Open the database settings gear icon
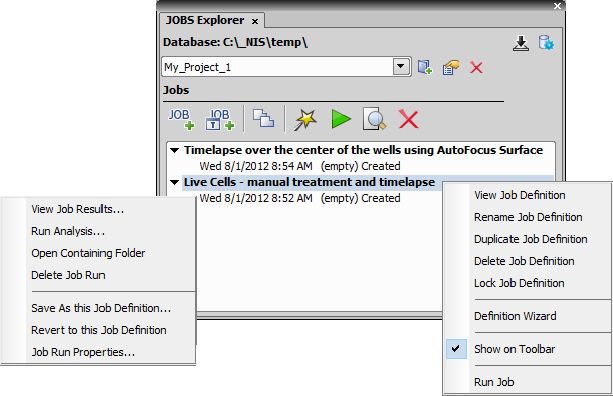Viewport: 613px width, 396px height. [546, 43]
